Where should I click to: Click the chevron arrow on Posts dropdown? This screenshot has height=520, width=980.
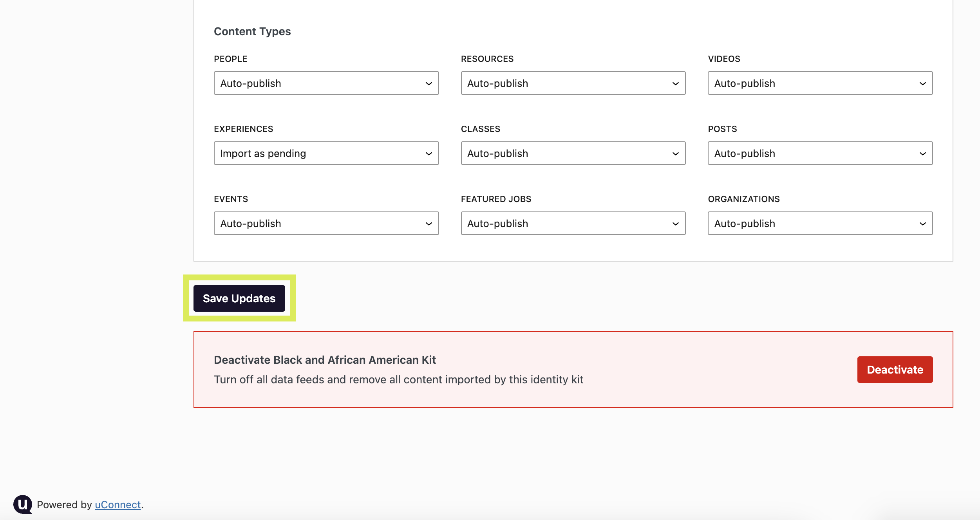pos(922,153)
